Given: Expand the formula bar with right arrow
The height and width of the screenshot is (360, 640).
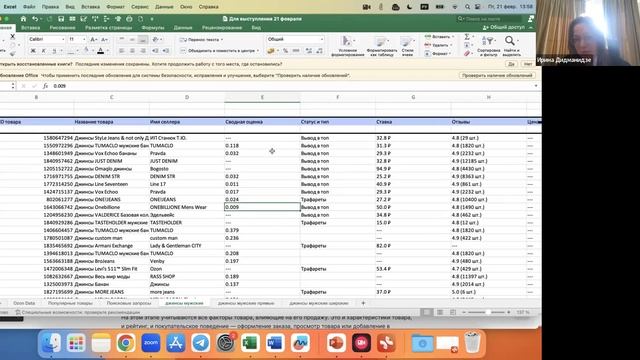Looking at the screenshot, I should (536, 86).
